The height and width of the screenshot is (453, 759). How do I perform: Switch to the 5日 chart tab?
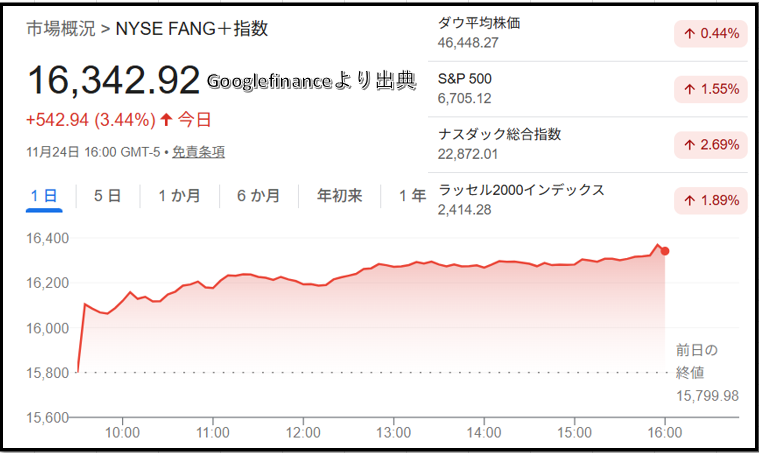tap(106, 196)
